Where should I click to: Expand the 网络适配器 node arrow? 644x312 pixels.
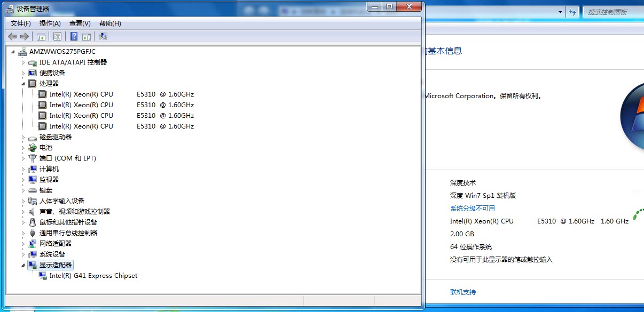pyautogui.click(x=23, y=244)
